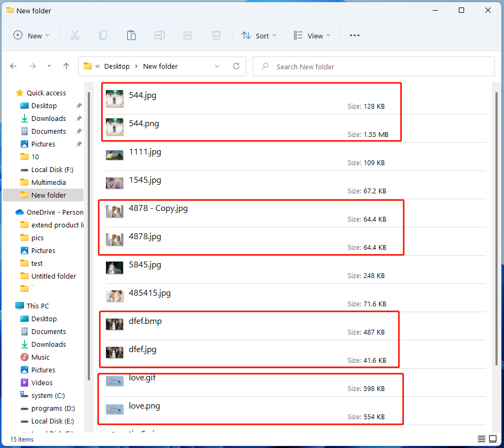Go up one folder level arrow
504x448 pixels.
[66, 67]
